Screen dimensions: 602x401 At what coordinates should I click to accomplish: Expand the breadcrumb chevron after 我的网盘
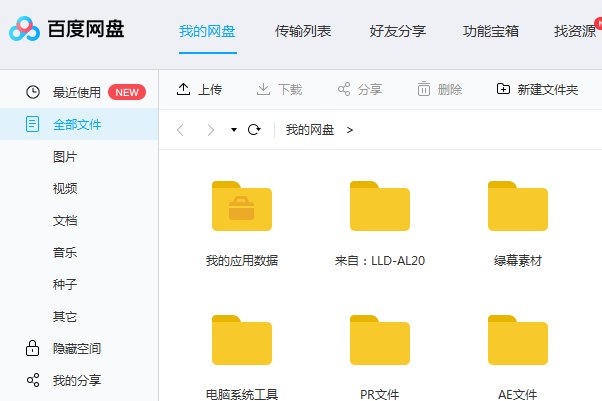349,130
